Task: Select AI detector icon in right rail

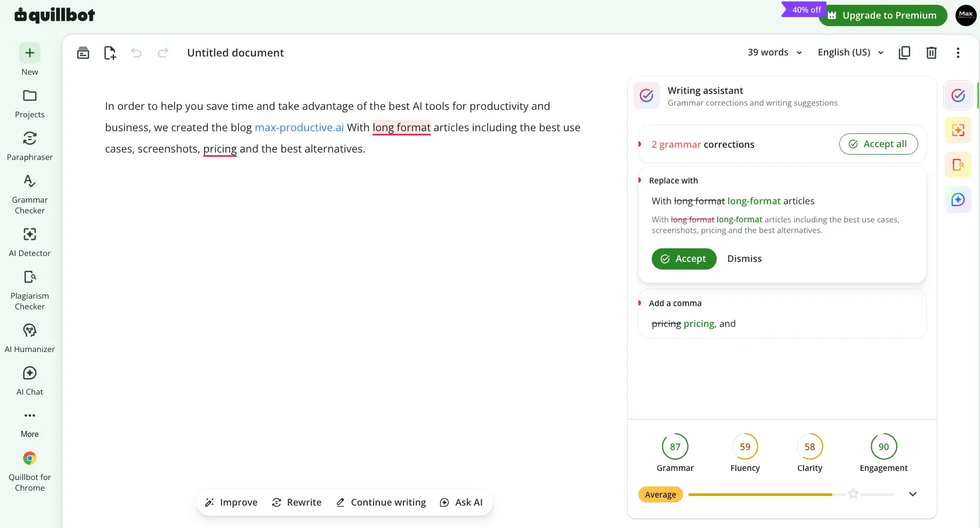Action: tap(958, 130)
